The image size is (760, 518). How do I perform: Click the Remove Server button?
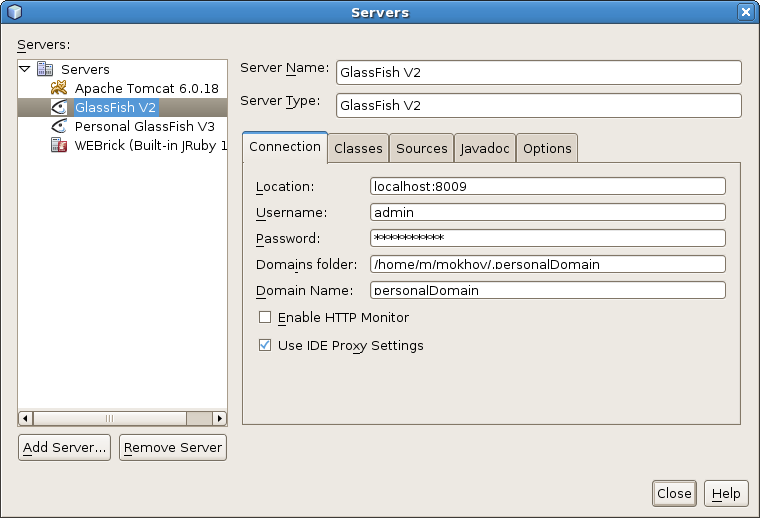coord(173,448)
